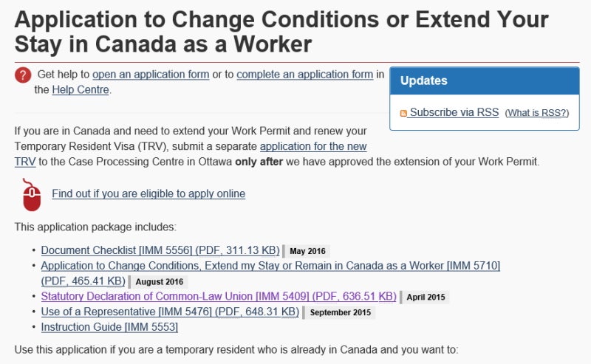Click the red computer mouse icon
Screen dimensions: 591x364
click(x=31, y=194)
